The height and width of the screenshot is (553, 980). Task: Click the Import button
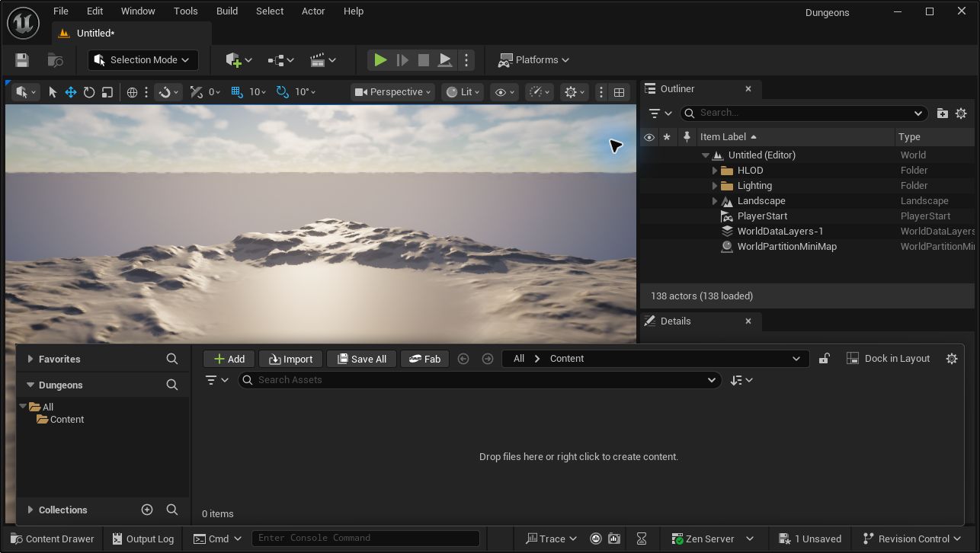click(290, 359)
